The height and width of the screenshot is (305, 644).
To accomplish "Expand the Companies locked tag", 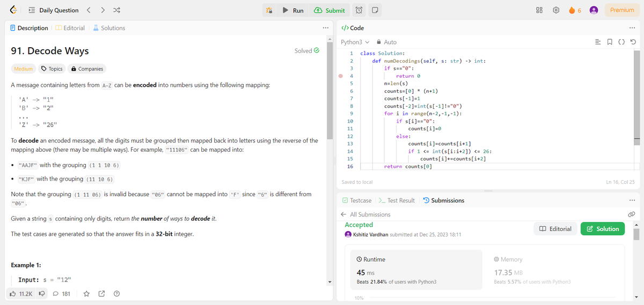I will pyautogui.click(x=87, y=69).
